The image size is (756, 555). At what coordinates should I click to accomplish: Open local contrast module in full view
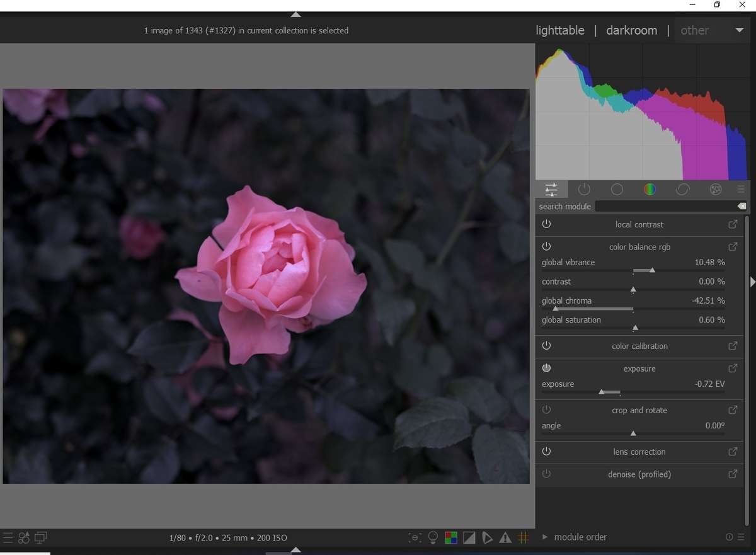pos(733,224)
